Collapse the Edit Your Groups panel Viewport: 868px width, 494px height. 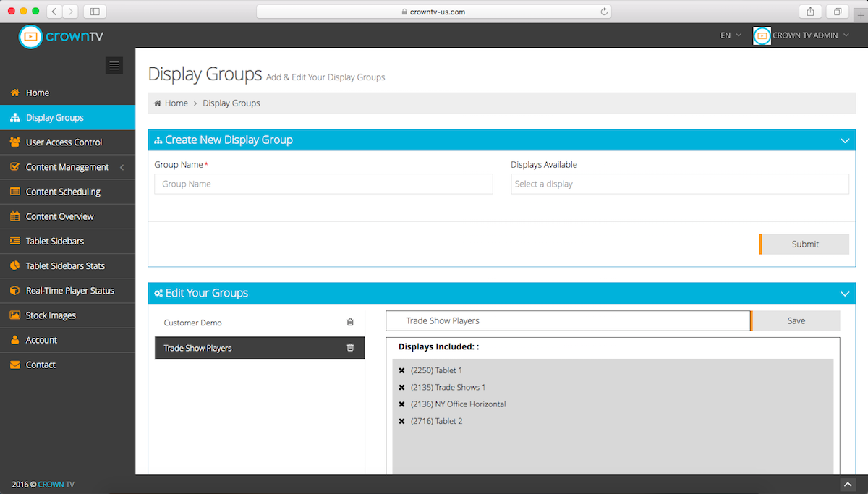point(844,294)
